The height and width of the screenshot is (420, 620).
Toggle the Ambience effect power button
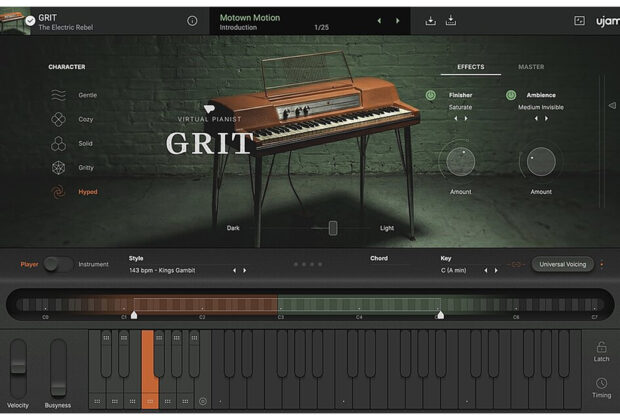(511, 96)
